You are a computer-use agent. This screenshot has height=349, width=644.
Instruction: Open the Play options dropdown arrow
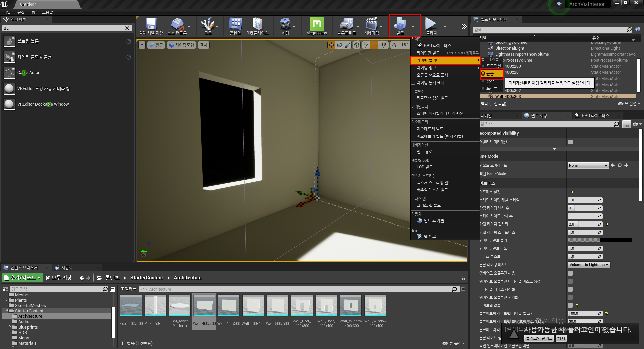(x=445, y=26)
